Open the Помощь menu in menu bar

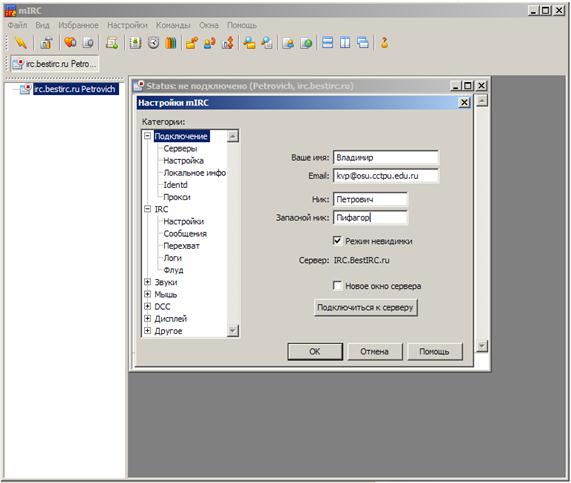tap(242, 25)
